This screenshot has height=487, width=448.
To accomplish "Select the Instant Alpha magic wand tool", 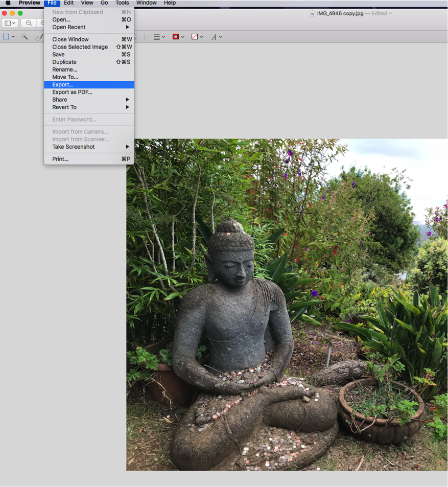I will click(x=24, y=37).
